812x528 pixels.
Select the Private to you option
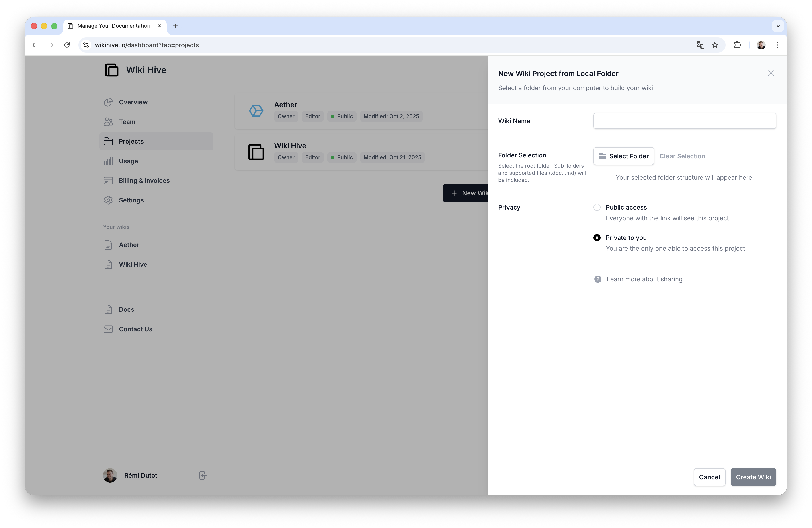(x=597, y=237)
